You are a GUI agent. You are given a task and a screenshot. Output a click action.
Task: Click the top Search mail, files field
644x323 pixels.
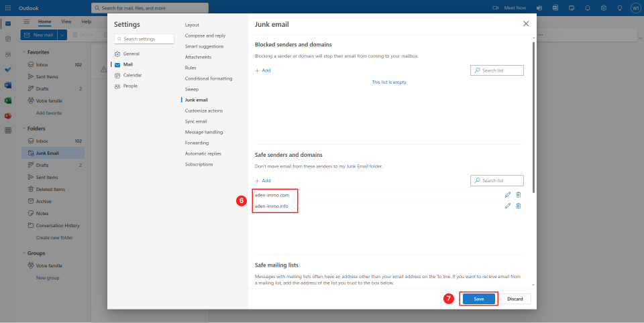(x=150, y=8)
